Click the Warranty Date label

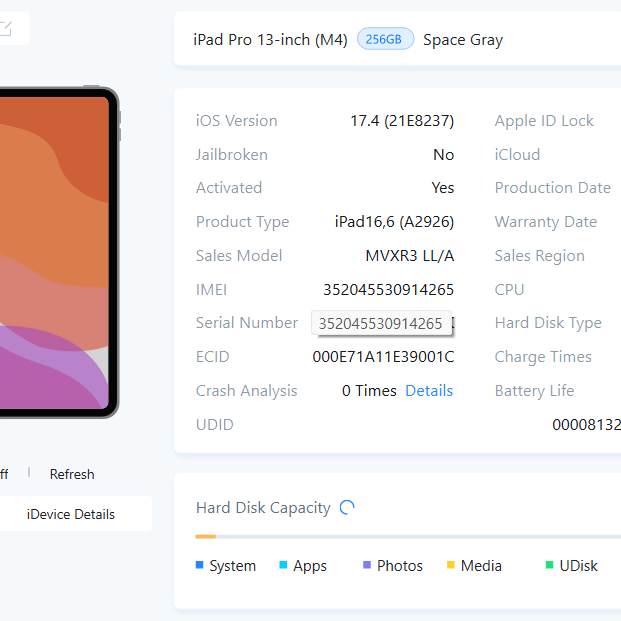coord(546,222)
